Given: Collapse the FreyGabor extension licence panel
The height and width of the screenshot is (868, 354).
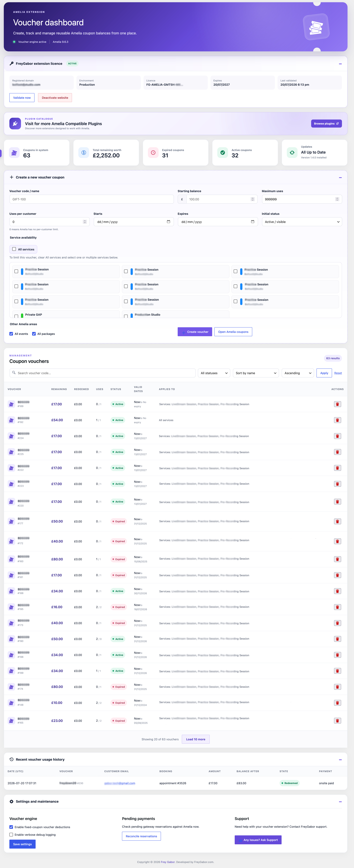Looking at the screenshot, I should point(340,64).
